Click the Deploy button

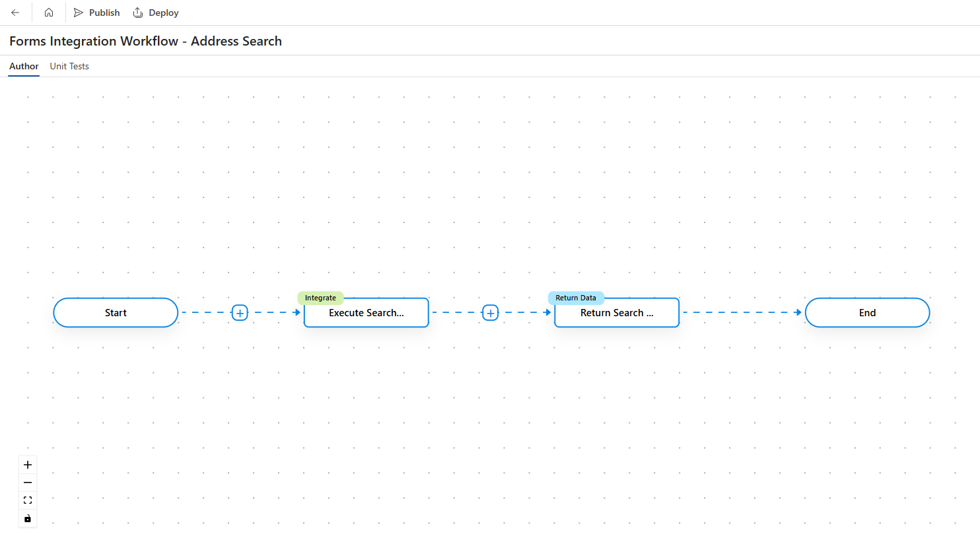point(156,13)
